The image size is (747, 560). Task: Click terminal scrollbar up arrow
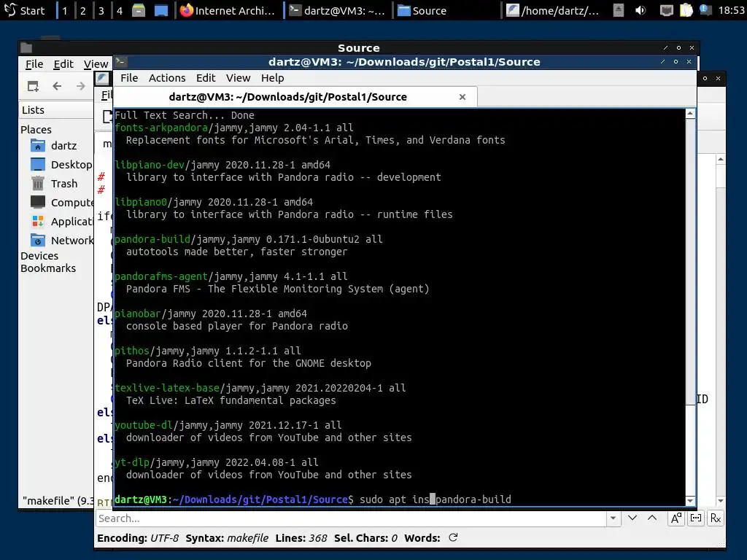click(x=690, y=113)
